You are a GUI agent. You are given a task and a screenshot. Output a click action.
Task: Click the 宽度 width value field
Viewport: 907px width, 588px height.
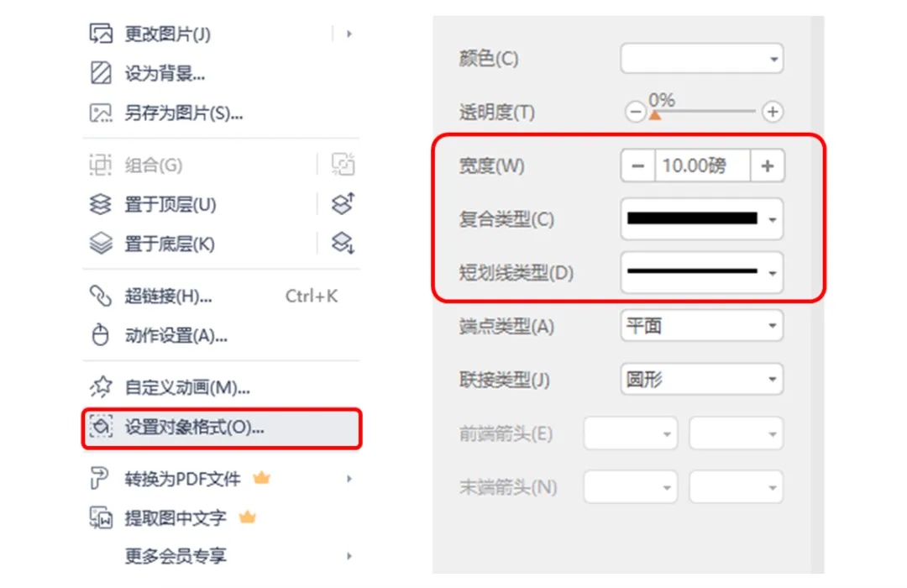[703, 166]
